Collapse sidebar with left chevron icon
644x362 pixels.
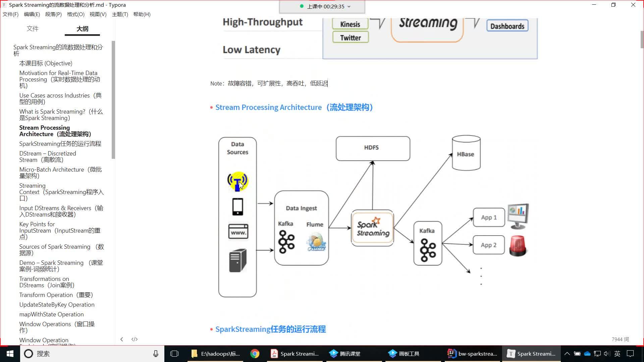122,339
